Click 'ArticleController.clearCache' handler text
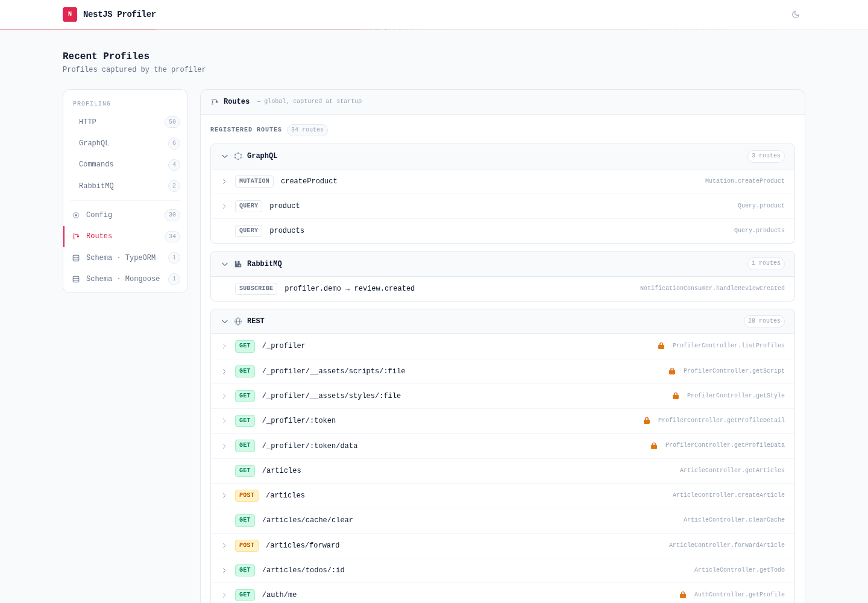Viewport: 868px width, 603px height. (x=734, y=520)
